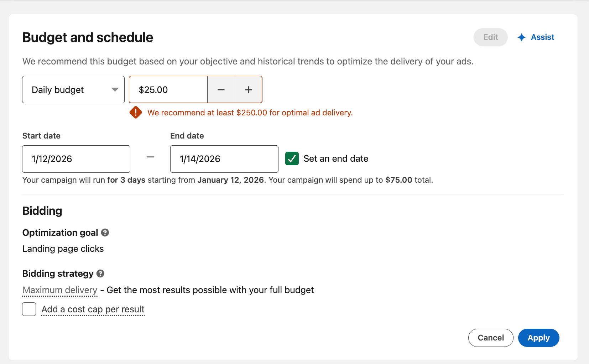Click the Assist link

click(x=542, y=37)
